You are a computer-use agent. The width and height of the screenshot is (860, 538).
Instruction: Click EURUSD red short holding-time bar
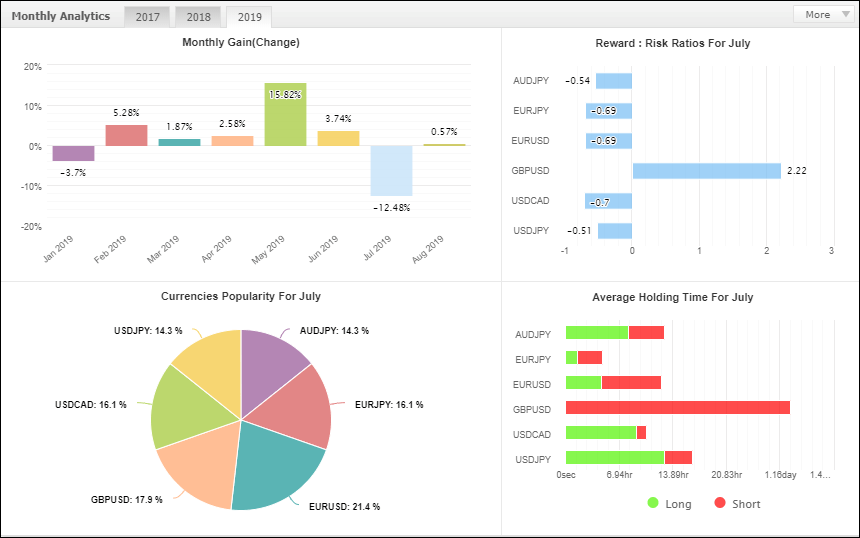tap(631, 382)
